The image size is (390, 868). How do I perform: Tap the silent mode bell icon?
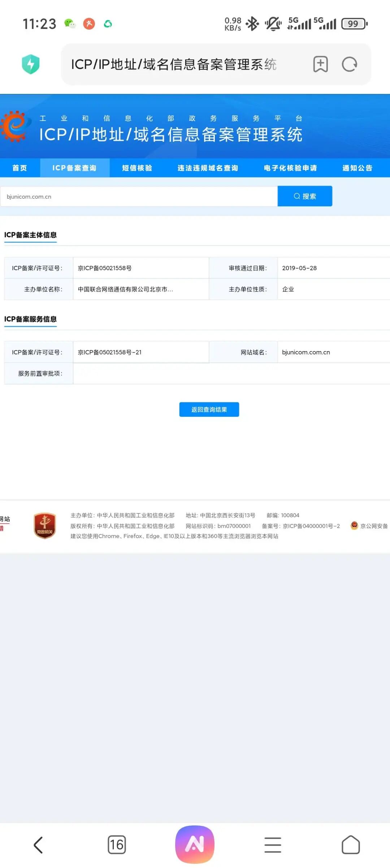point(273,24)
